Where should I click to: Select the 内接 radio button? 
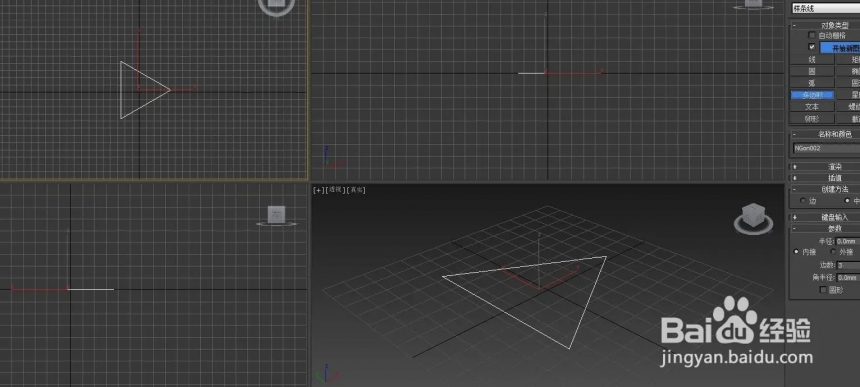click(797, 252)
